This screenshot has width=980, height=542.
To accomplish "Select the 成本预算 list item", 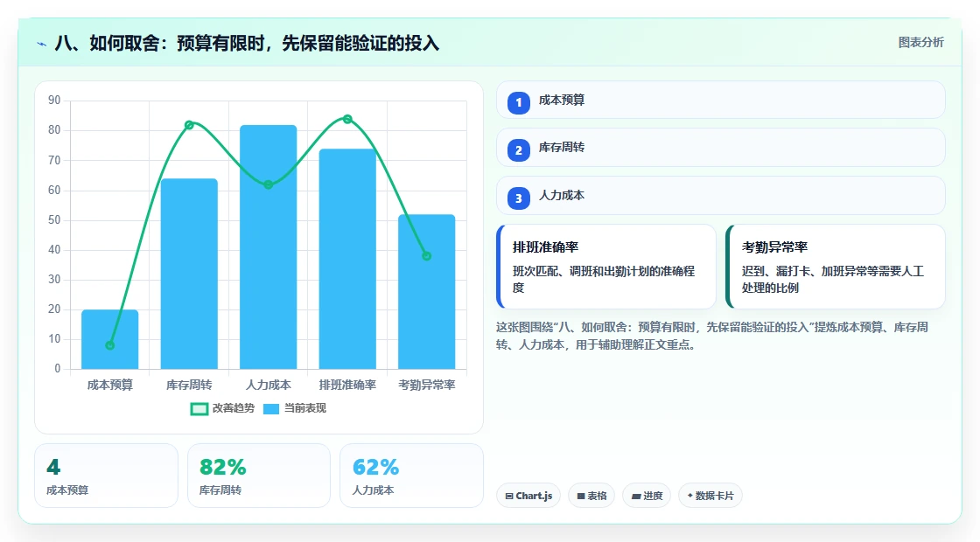I will [x=721, y=100].
